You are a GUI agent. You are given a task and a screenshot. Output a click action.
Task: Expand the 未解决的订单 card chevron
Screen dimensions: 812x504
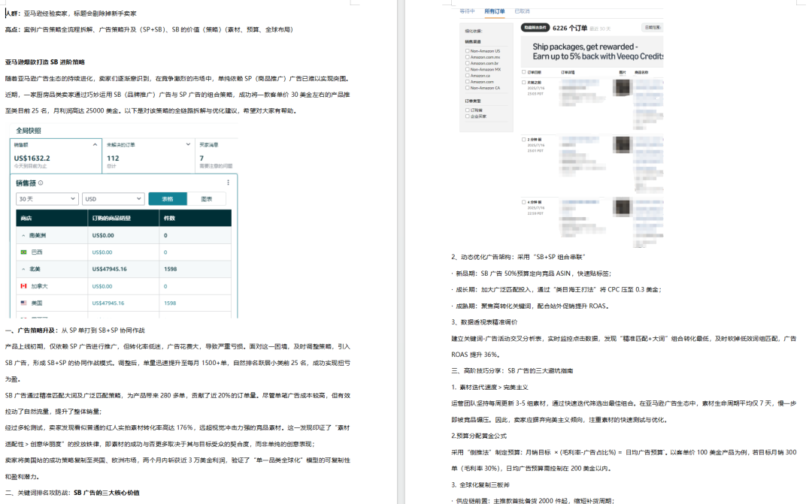188,144
